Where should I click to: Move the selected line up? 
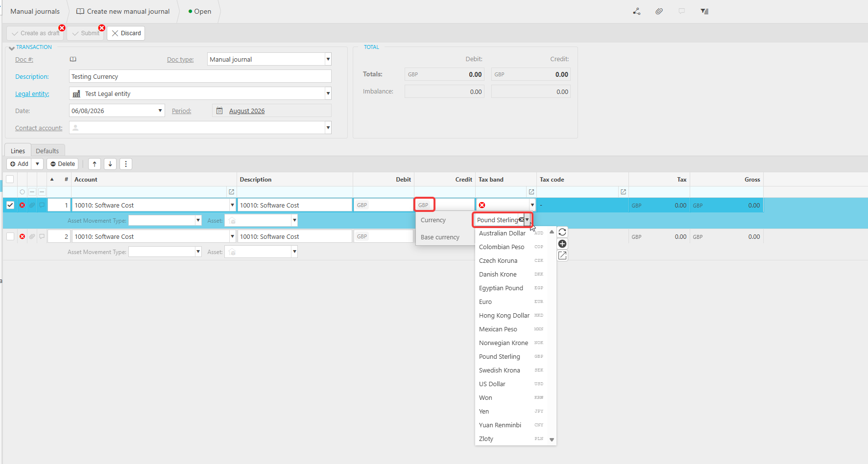95,164
